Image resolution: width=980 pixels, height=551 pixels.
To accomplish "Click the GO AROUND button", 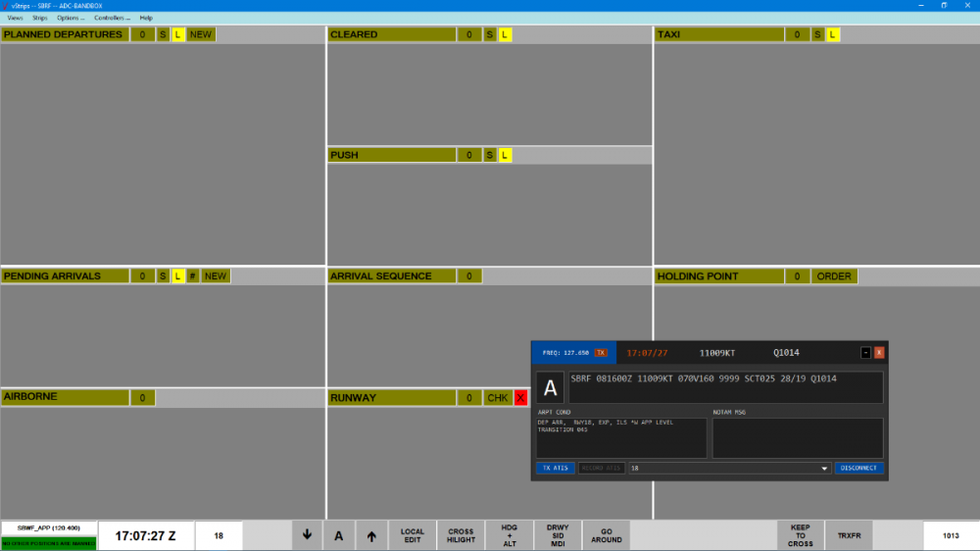I will (606, 535).
